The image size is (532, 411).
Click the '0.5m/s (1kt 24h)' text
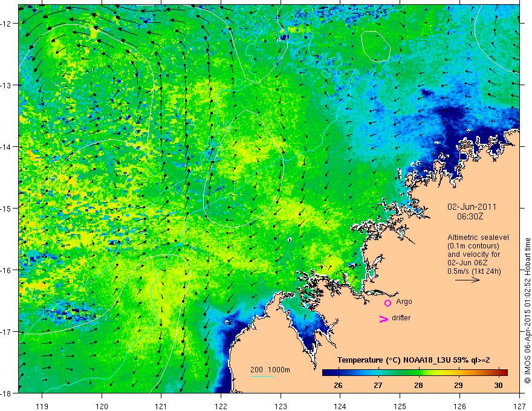click(x=474, y=271)
